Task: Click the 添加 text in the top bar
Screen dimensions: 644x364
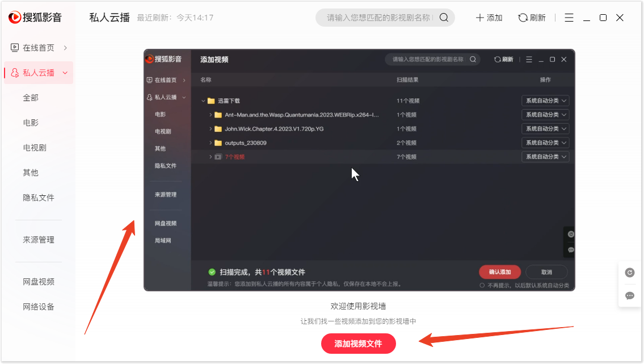Action: point(495,18)
